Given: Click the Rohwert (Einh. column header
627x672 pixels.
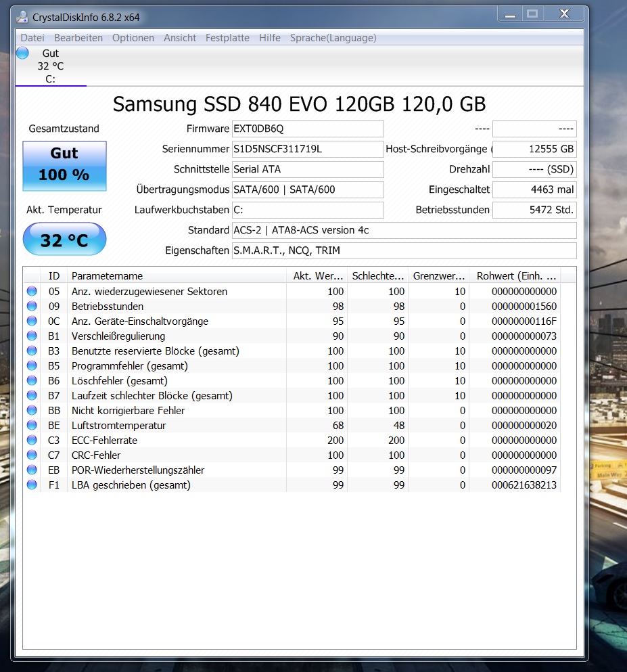Looking at the screenshot, I should click(x=515, y=276).
